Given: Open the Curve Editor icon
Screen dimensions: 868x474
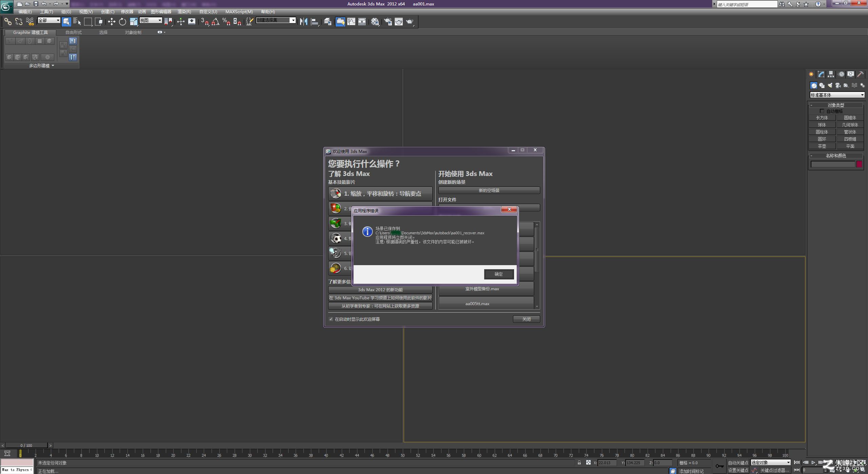Looking at the screenshot, I should pos(351,22).
